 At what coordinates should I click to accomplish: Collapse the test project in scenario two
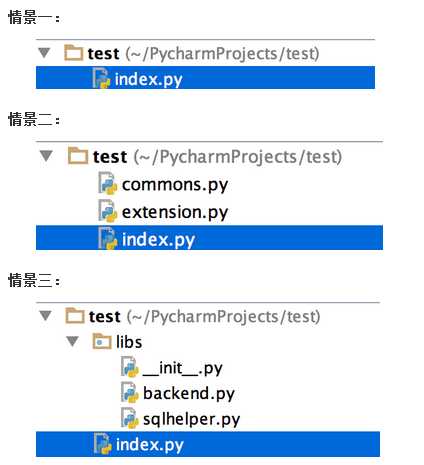point(46,156)
